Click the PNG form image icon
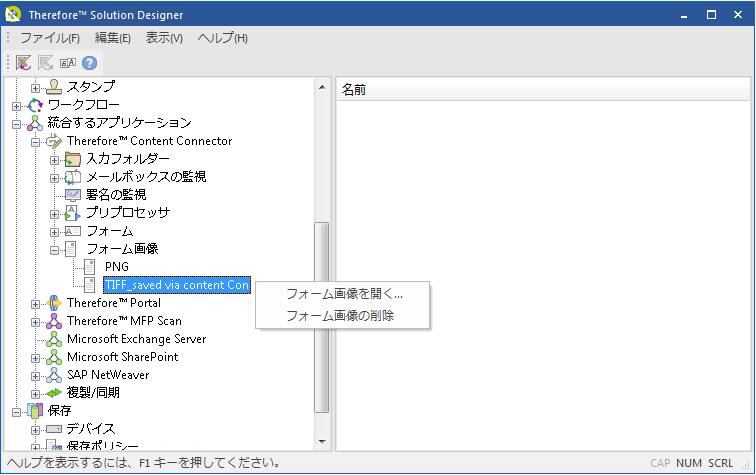The height and width of the screenshot is (475, 756). pyautogui.click(x=90, y=267)
